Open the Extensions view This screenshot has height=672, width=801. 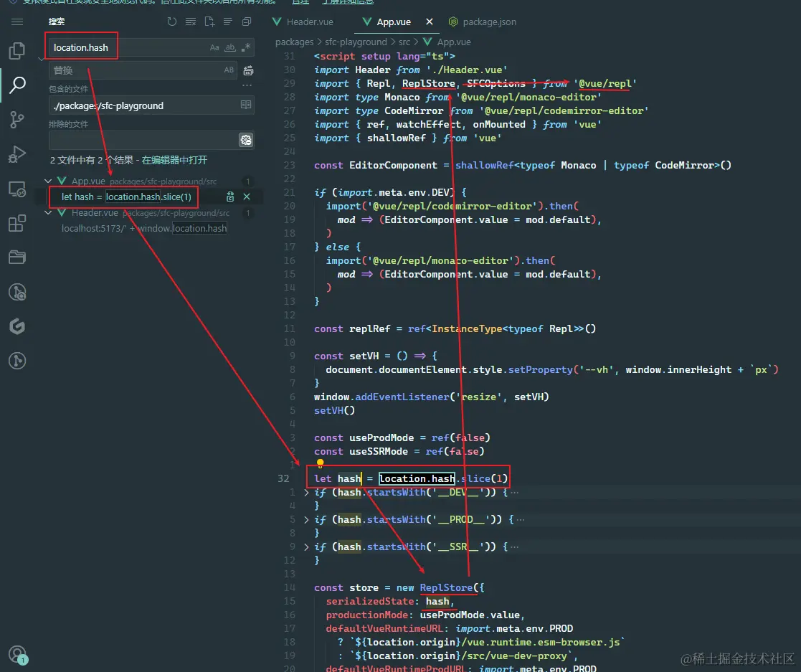pyautogui.click(x=17, y=223)
